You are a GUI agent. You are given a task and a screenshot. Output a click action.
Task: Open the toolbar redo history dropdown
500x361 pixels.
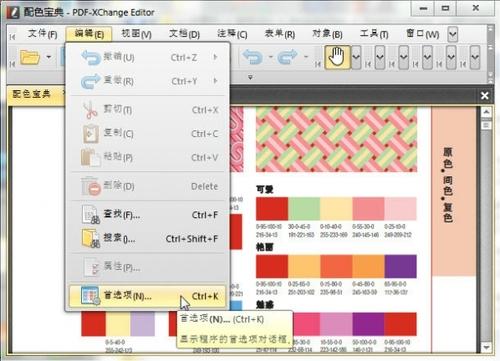coord(306,57)
